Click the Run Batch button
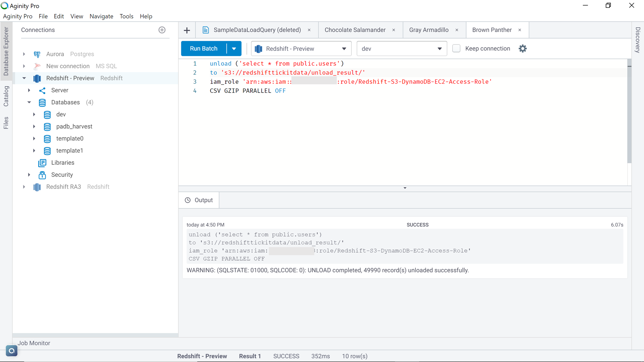The height and width of the screenshot is (362, 644). point(204,49)
